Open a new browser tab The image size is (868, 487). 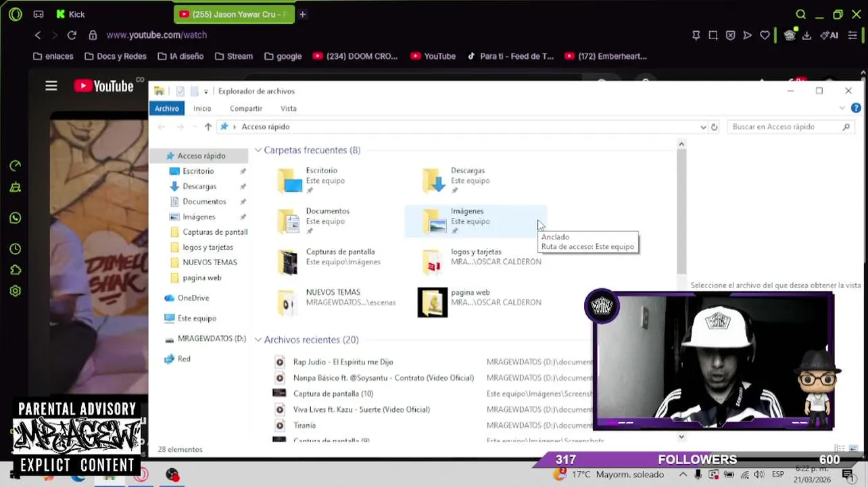[303, 14]
